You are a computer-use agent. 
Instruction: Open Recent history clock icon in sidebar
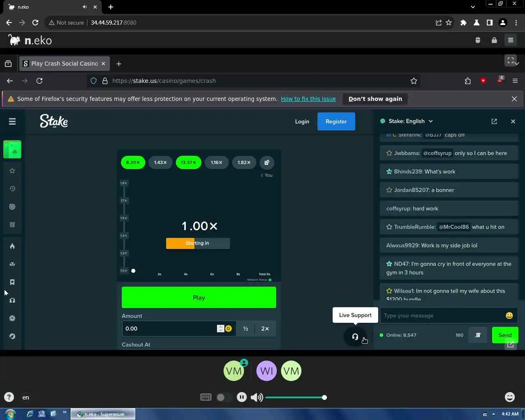click(12, 189)
